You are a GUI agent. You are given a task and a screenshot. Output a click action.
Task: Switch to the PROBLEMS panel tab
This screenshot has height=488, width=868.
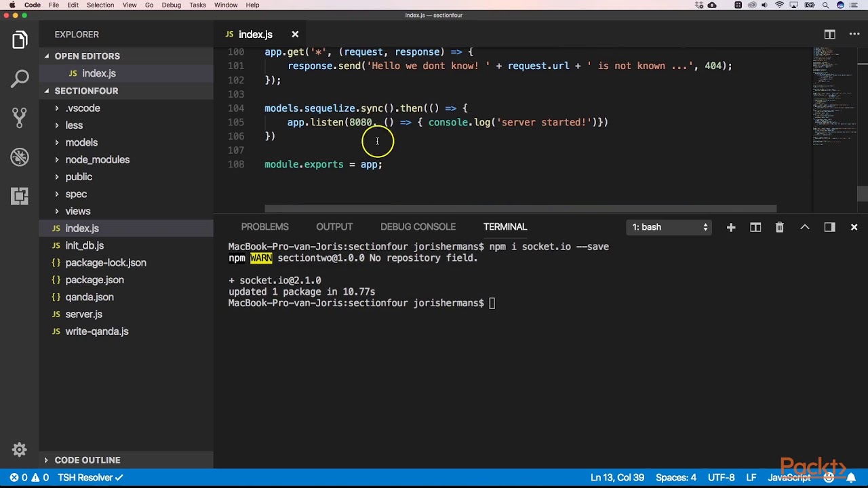264,227
